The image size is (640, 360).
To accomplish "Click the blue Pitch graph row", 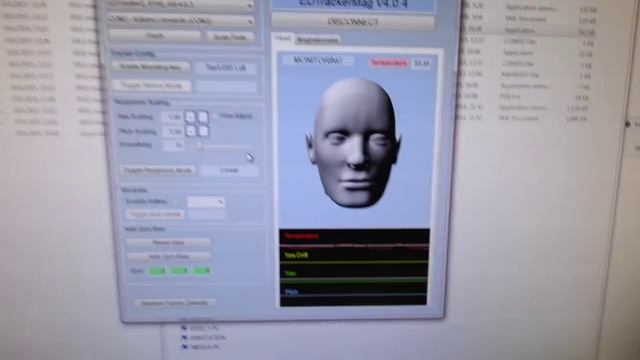I will point(353,293).
